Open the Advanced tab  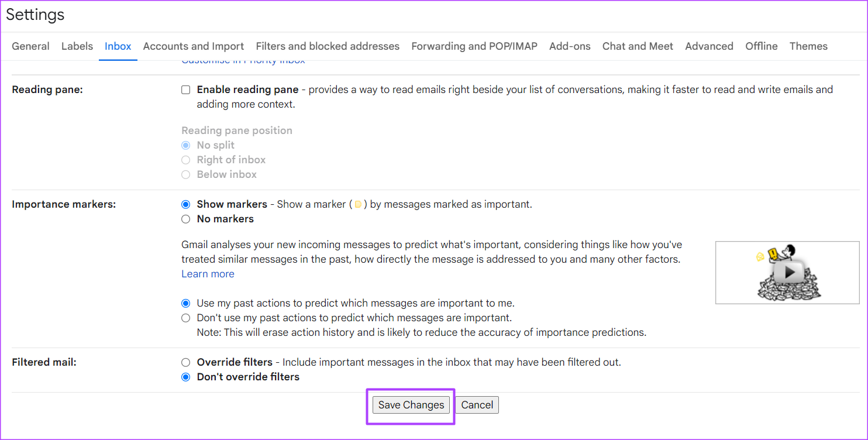709,46
